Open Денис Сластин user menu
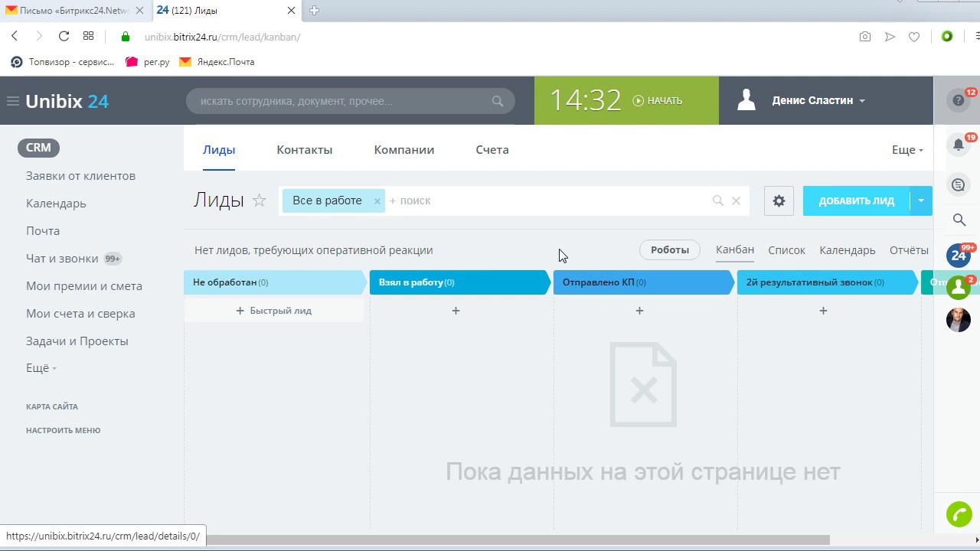 click(x=818, y=100)
